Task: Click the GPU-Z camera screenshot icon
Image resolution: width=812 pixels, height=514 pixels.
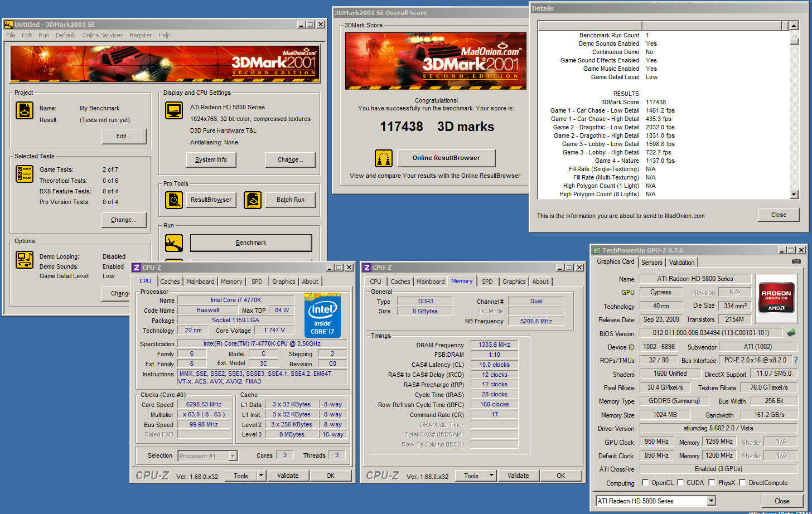Action: point(796,261)
